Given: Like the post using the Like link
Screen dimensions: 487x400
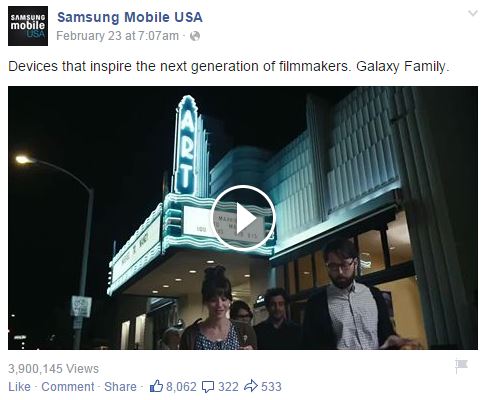Looking at the screenshot, I should pos(19,387).
